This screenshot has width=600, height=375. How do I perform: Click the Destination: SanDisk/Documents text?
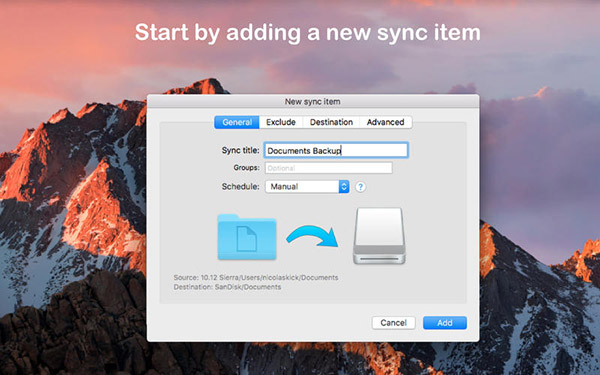tap(227, 287)
